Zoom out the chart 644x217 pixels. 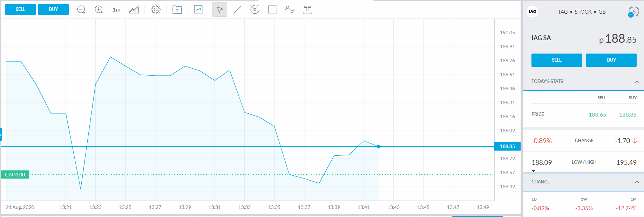(x=81, y=10)
